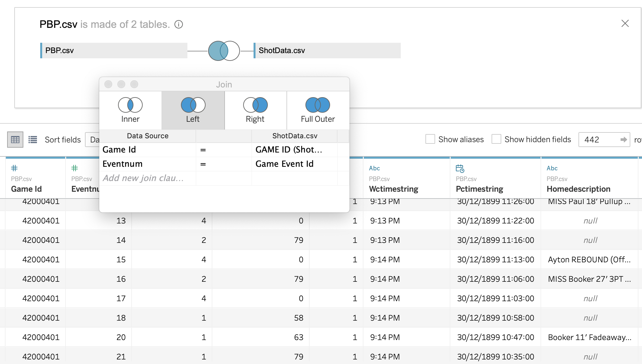Pick the Full Outer join icon
Viewport: 642px width, 364px height.
[x=317, y=105]
